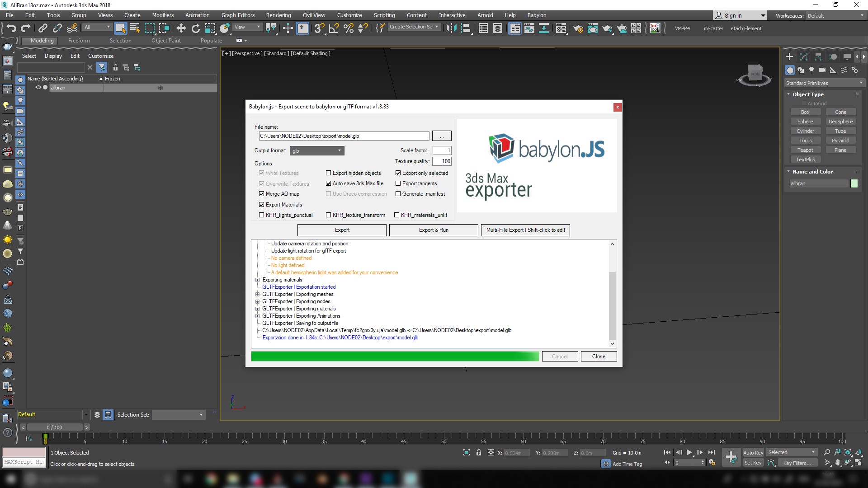Switch to the Freeform ribbon tab
The width and height of the screenshot is (868, 488).
click(x=79, y=41)
